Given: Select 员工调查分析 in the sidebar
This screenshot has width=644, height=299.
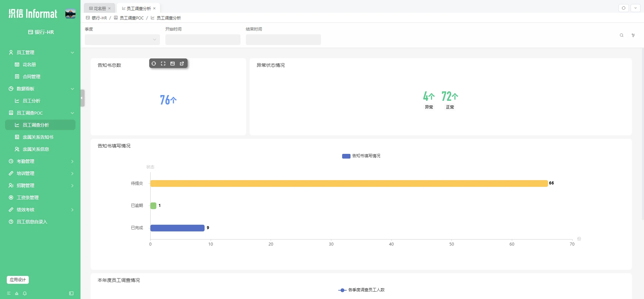Looking at the screenshot, I should pyautogui.click(x=40, y=125).
